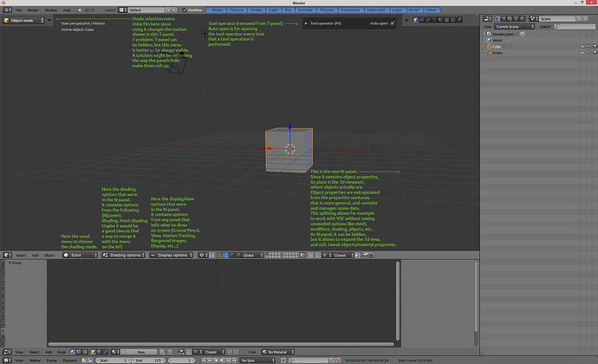
Task: Click the New material button
Action: [140, 352]
